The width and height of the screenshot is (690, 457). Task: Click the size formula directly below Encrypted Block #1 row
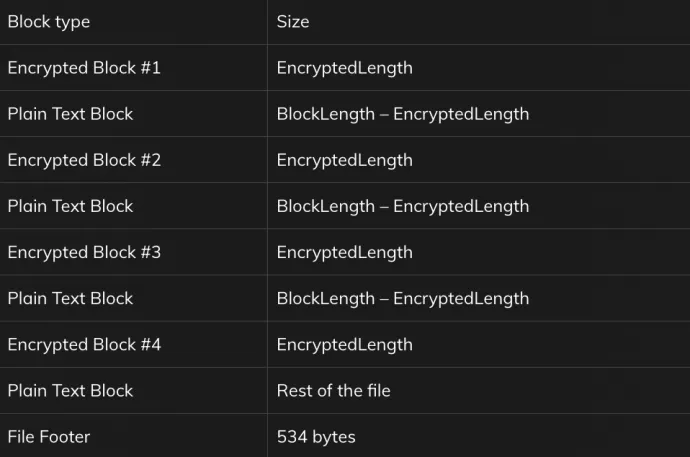402,114
